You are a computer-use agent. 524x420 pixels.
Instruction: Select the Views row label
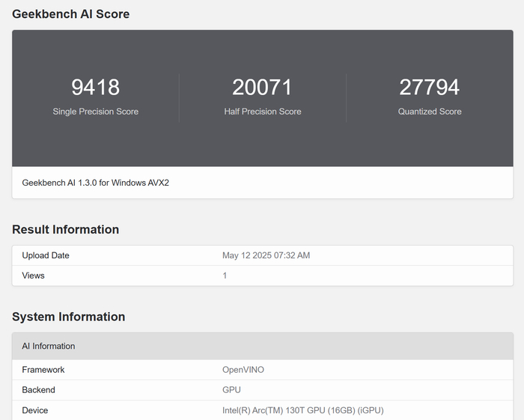[33, 276]
